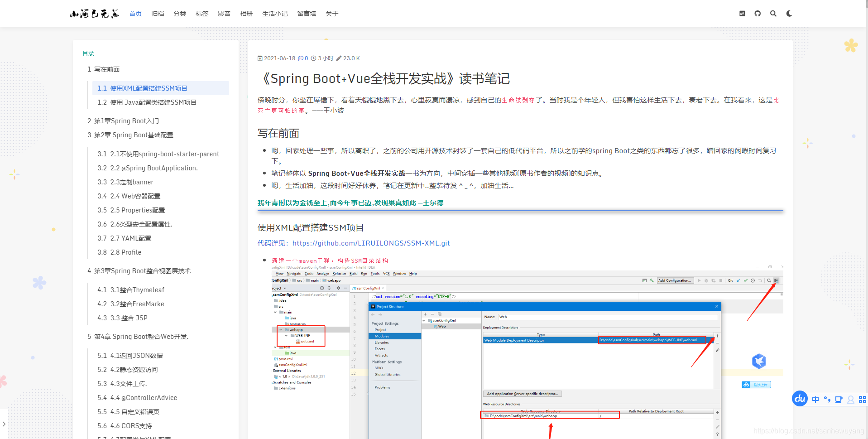Click the green 王尔德 quote line
868x439 pixels.
(x=350, y=203)
